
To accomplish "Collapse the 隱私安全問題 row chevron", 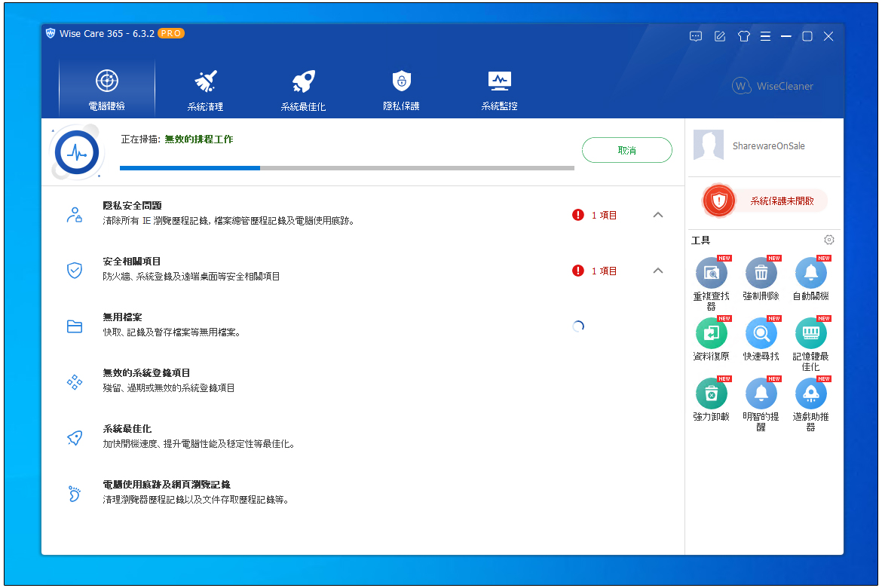I will point(658,215).
